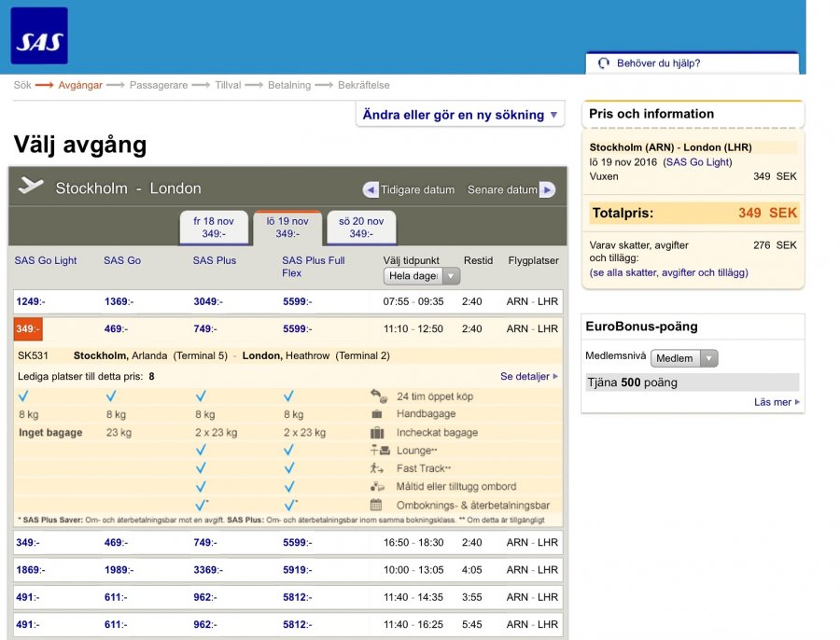Click the SAS logo
Image resolution: width=840 pixels, height=640 pixels.
[x=39, y=35]
